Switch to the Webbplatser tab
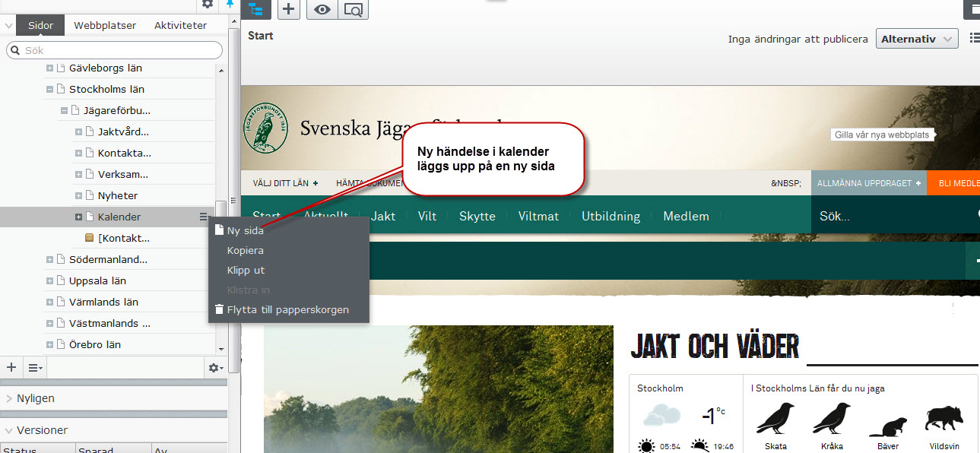The height and width of the screenshot is (453, 980). [x=105, y=25]
